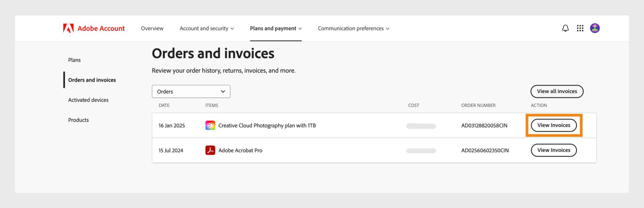644x208 pixels.
Task: Select Products in the sidebar
Action: coord(78,120)
